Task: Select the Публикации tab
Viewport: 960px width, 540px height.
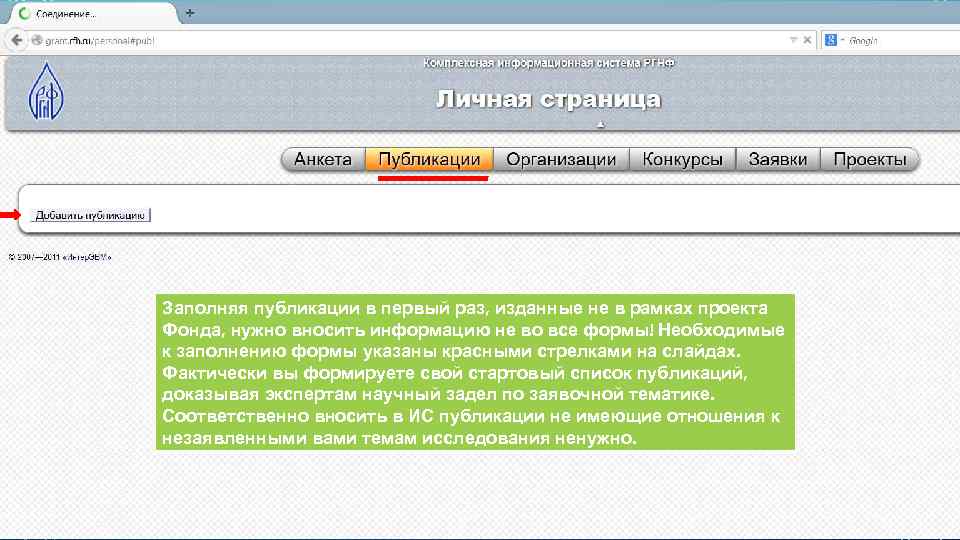Action: [429, 159]
